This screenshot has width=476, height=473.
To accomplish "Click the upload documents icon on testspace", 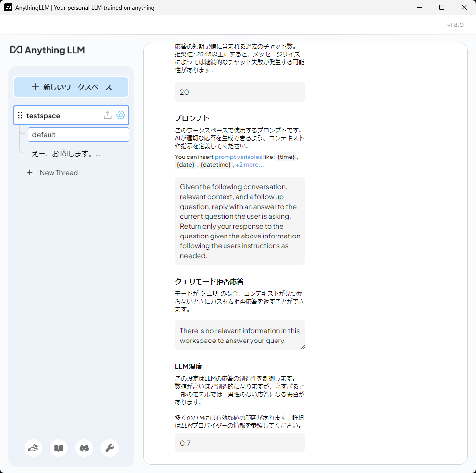I will 107,115.
